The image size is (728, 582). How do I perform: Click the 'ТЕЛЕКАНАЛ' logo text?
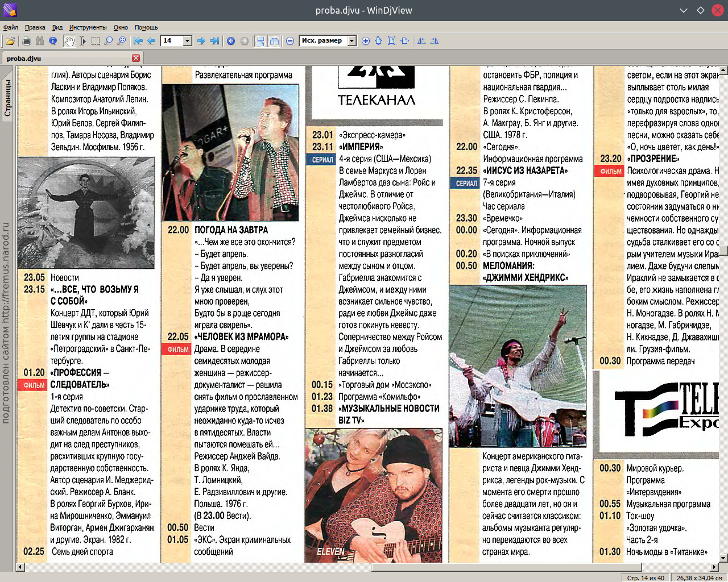[x=377, y=100]
